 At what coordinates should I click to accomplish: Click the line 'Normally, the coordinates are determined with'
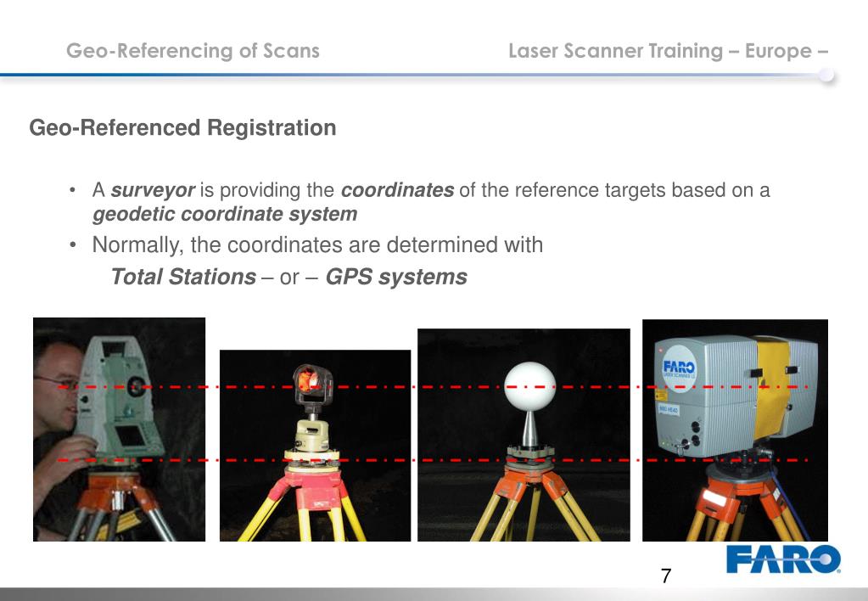tap(317, 244)
